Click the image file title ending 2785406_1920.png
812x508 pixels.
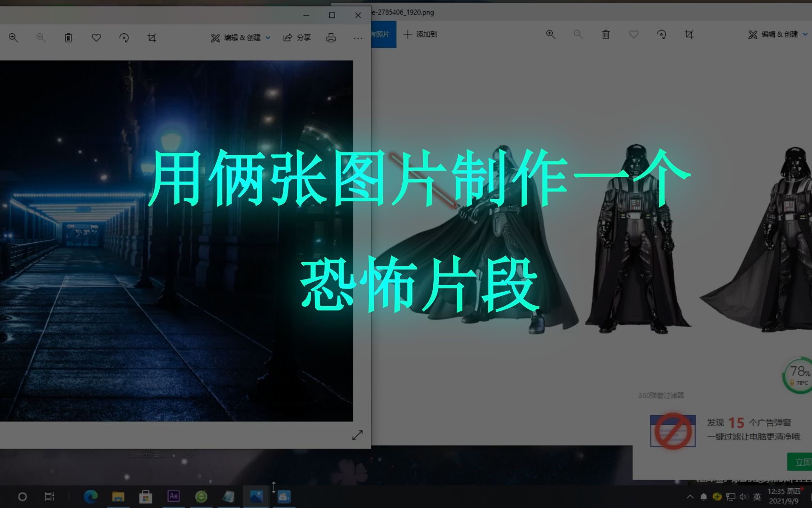click(x=403, y=13)
